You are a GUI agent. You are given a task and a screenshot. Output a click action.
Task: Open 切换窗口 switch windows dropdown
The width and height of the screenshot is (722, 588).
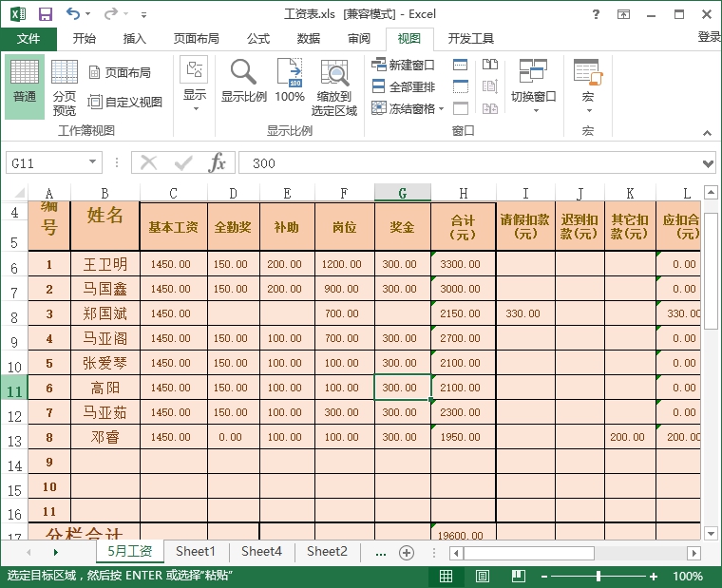534,85
